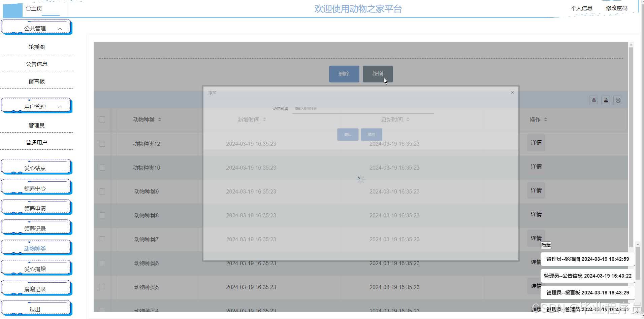The width and height of the screenshot is (644, 319).
Task: Open the 领养申请 menu
Action: 36,207
